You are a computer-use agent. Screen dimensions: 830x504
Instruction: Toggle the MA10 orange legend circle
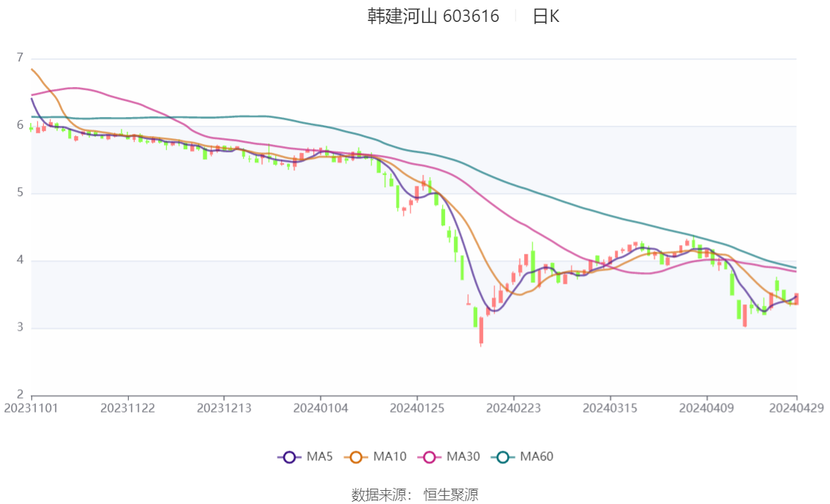tap(356, 457)
